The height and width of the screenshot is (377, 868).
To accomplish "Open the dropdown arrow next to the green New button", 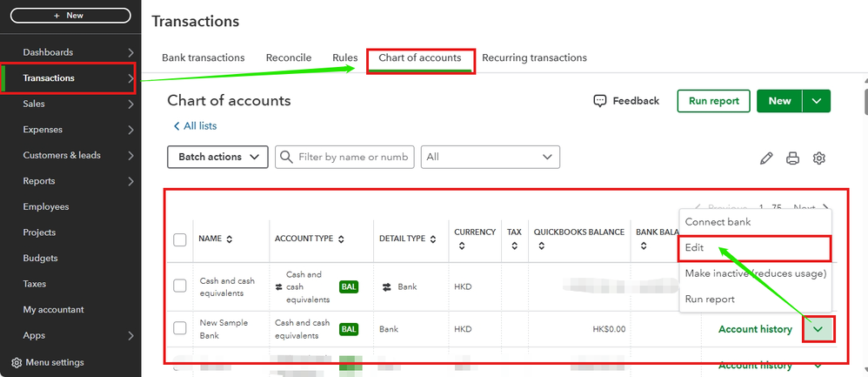I will click(x=817, y=101).
